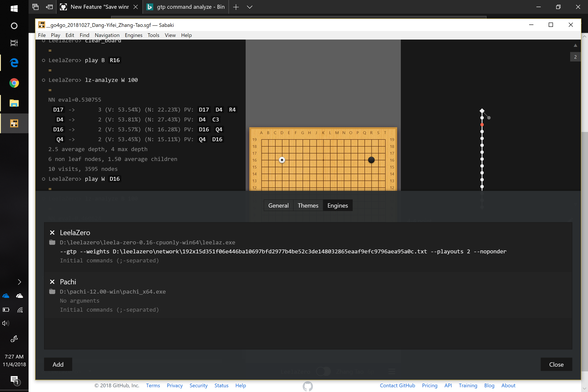Click Pachi initial commands field
Image resolution: width=588 pixels, height=392 pixels.
314,310
